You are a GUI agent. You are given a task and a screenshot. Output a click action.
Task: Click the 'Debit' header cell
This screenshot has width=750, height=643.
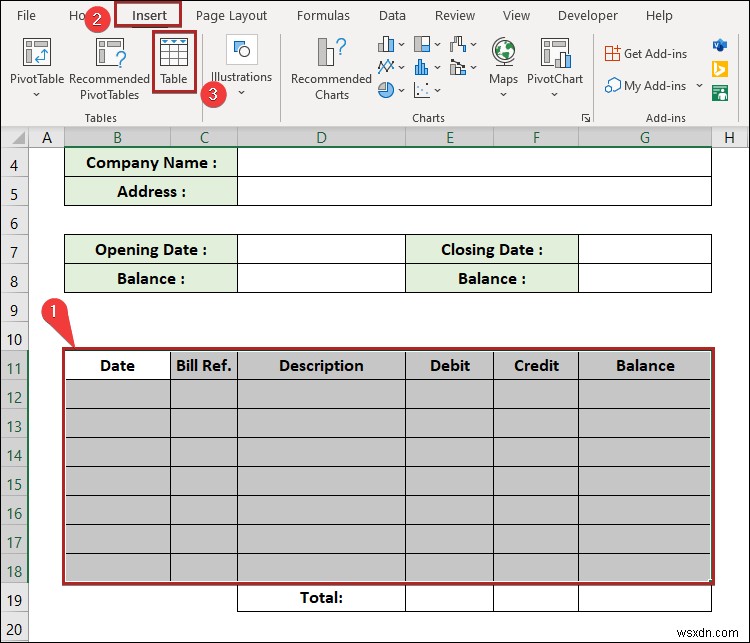450,366
